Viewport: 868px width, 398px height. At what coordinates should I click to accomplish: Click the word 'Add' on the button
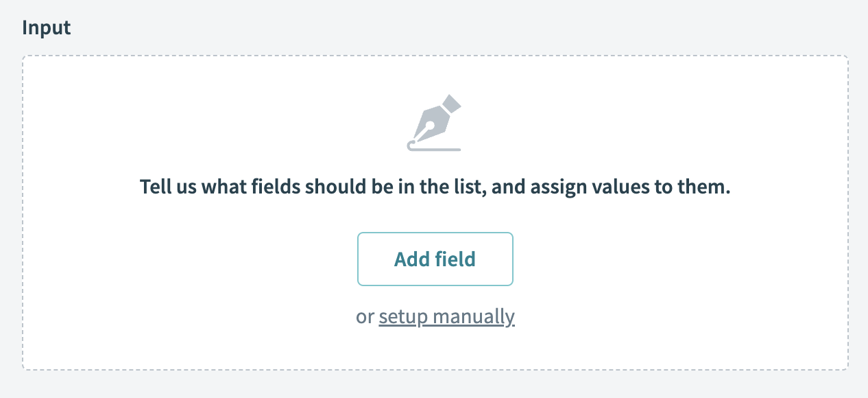click(411, 259)
